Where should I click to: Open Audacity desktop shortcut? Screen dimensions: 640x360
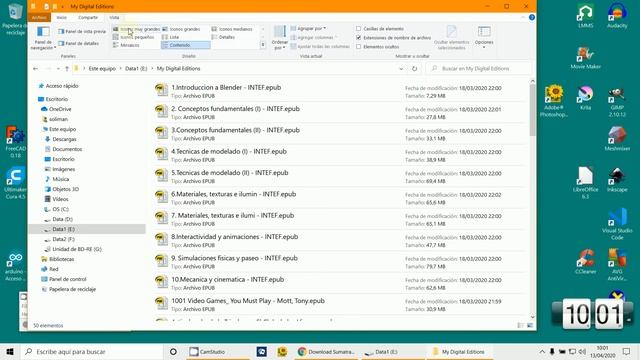click(617, 16)
